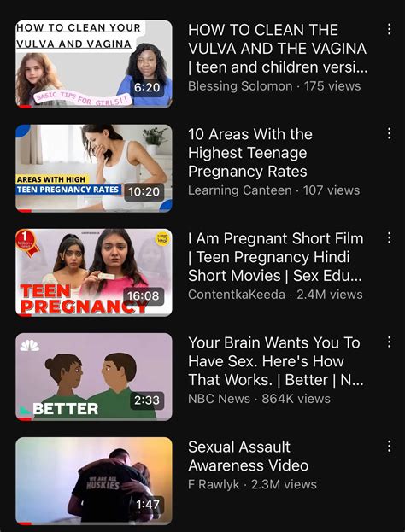This screenshot has height=532, width=405.
Task: Click 'Your Brain Wants You To' title
Action: pos(276,361)
